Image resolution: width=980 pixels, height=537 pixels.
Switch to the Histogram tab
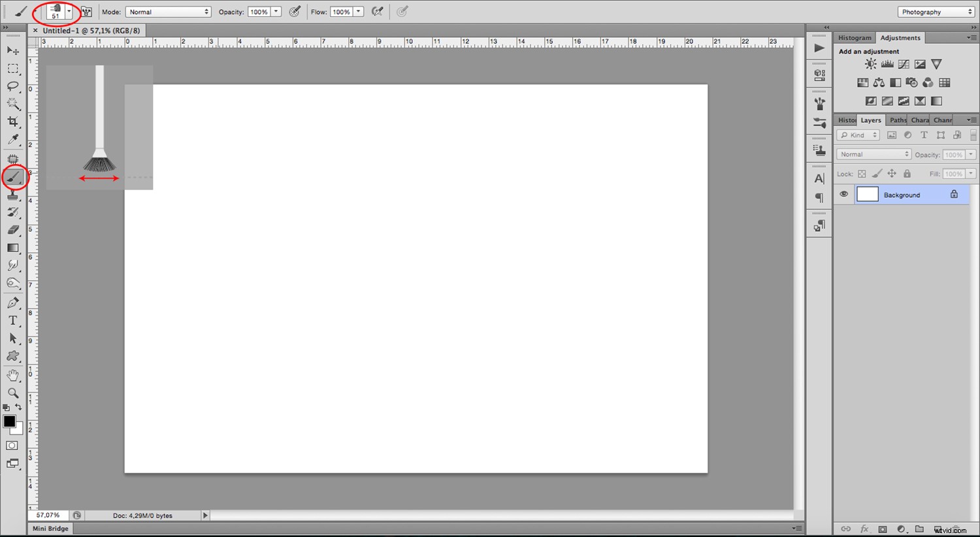click(x=855, y=38)
